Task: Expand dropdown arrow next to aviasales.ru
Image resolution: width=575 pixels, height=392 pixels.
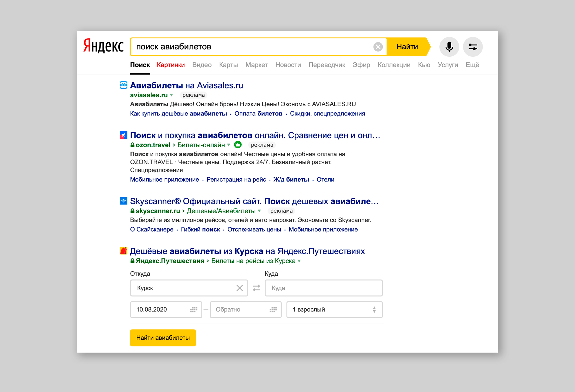Action: 172,95
